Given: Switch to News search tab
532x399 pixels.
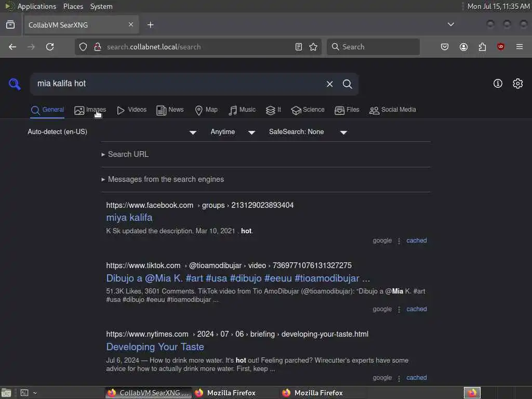Looking at the screenshot, I should click(x=170, y=110).
